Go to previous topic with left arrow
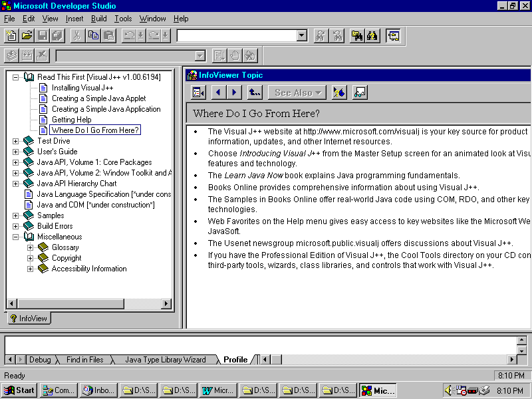Viewport: 532px width, 399px height. [218, 92]
